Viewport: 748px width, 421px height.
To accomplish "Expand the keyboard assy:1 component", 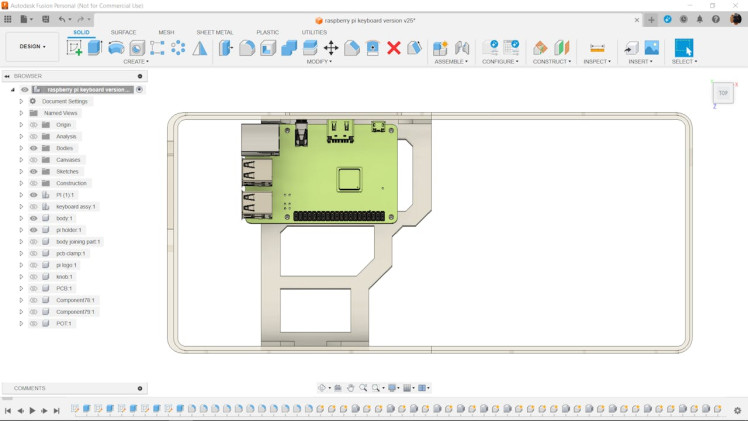I will tap(21, 206).
